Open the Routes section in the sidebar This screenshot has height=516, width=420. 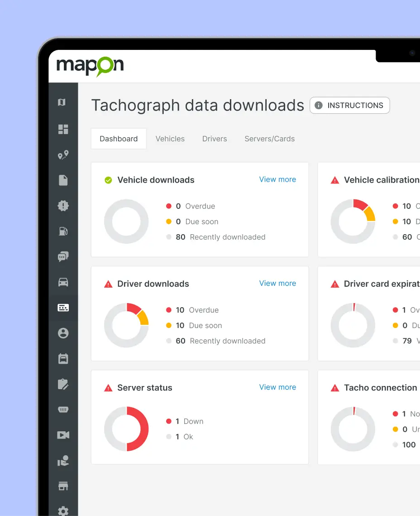[x=63, y=154]
